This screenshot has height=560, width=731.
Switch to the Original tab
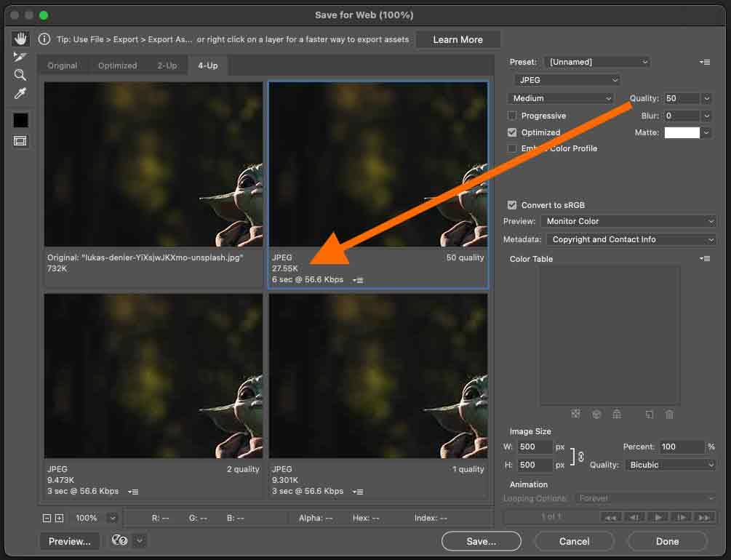click(63, 65)
